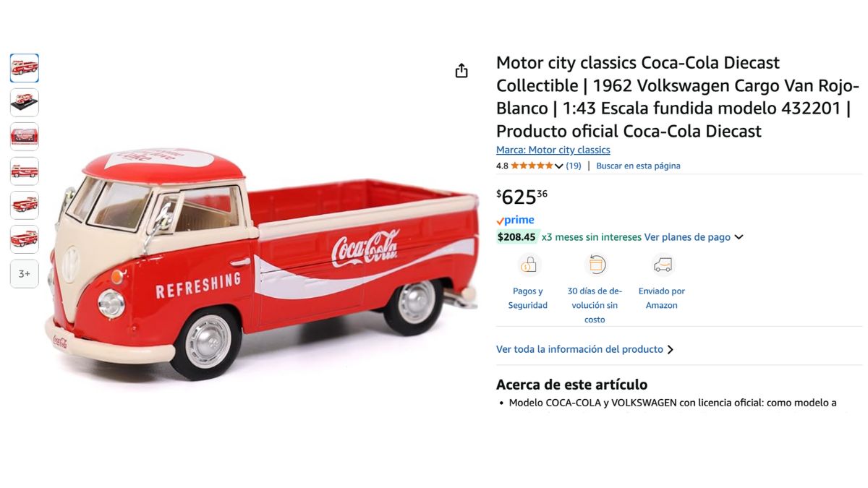Select the third thumbnail showing boxed packaging

click(25, 137)
